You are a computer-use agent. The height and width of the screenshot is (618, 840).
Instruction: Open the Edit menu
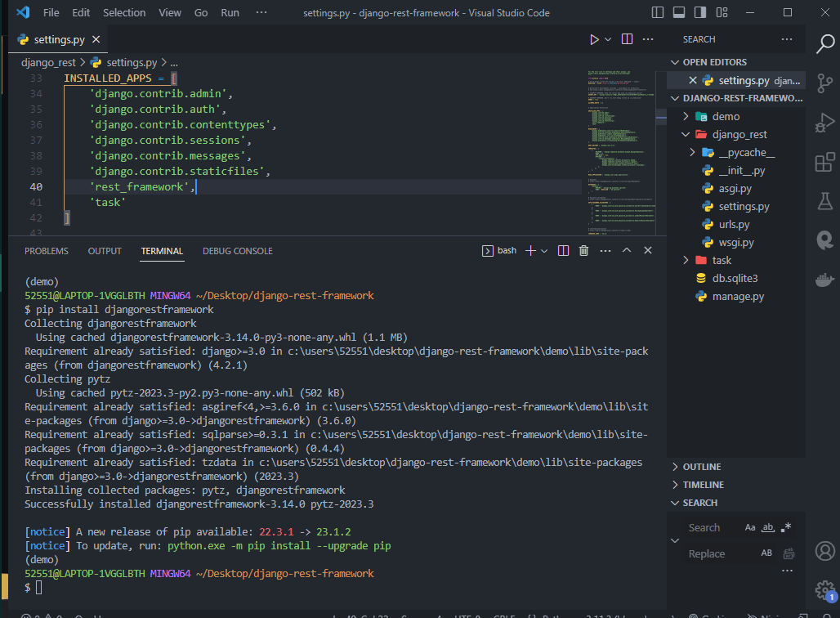(x=81, y=12)
